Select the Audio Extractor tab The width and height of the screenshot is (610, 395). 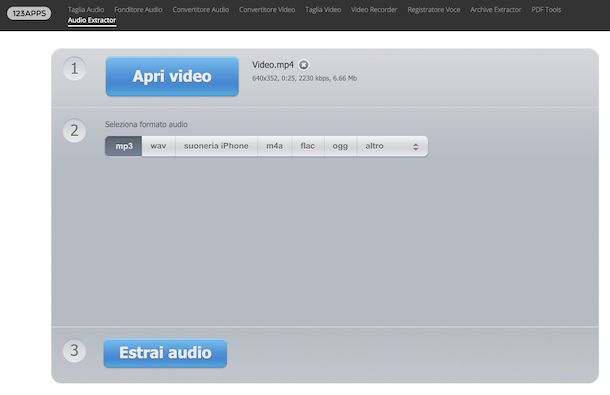point(92,20)
